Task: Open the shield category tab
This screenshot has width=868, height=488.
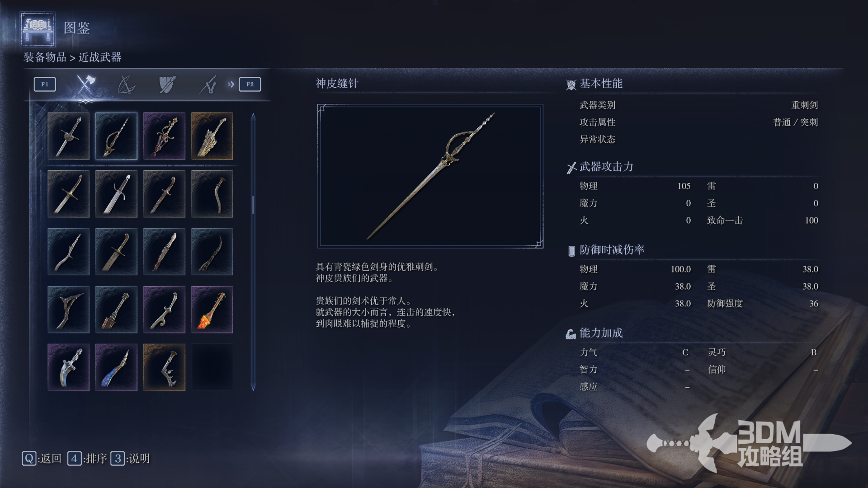Action: (167, 84)
